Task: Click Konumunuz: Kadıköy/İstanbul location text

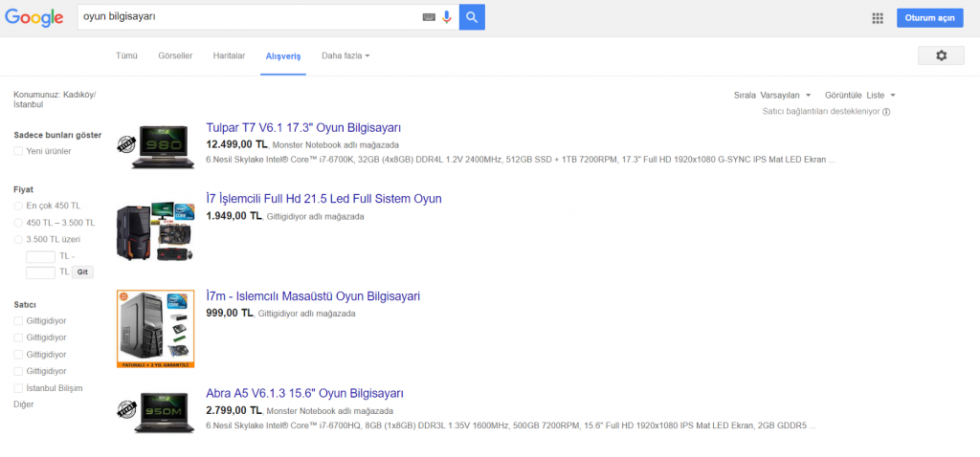Action: pos(55,99)
